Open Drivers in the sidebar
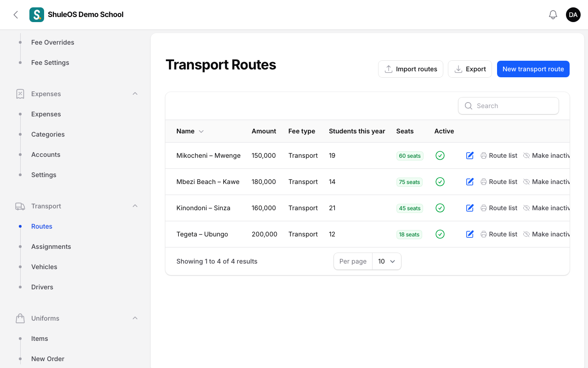588x368 pixels. point(42,287)
